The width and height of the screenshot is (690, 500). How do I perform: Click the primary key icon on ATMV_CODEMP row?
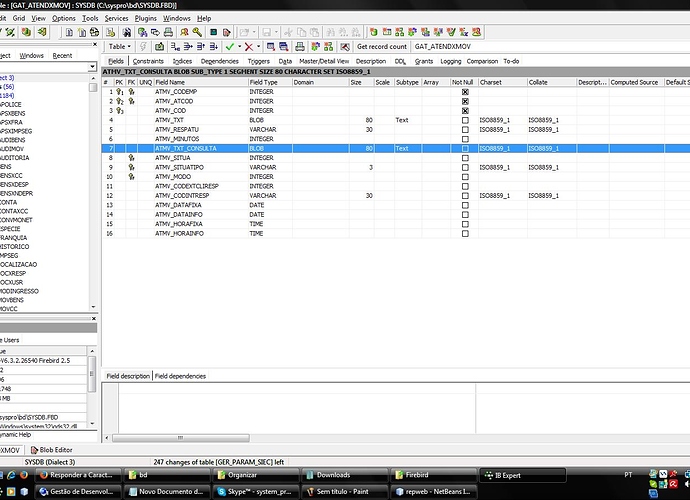[x=121, y=92]
